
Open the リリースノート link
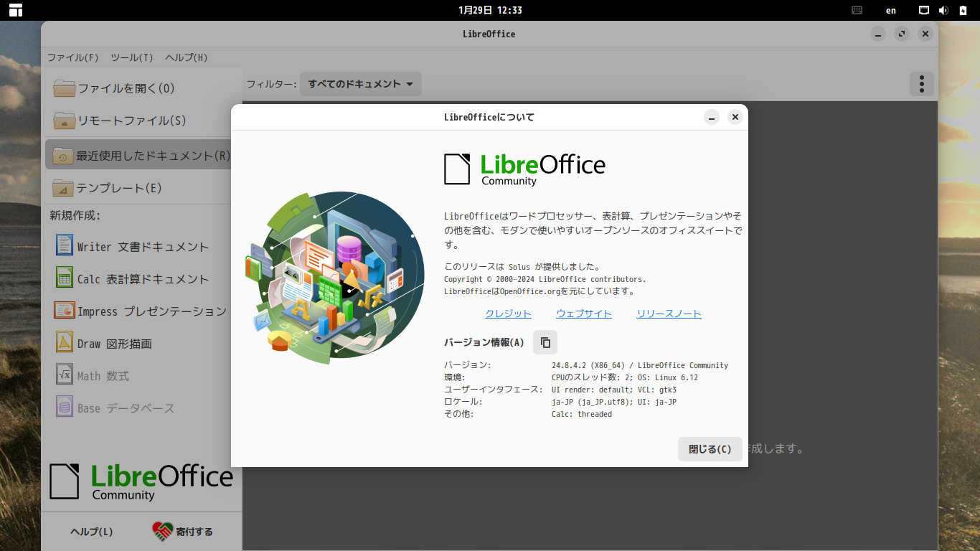coord(669,314)
